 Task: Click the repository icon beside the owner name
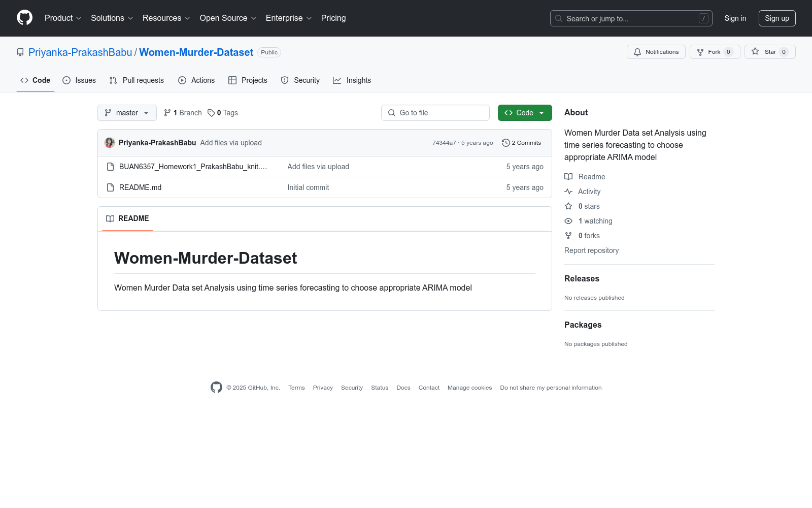point(20,52)
